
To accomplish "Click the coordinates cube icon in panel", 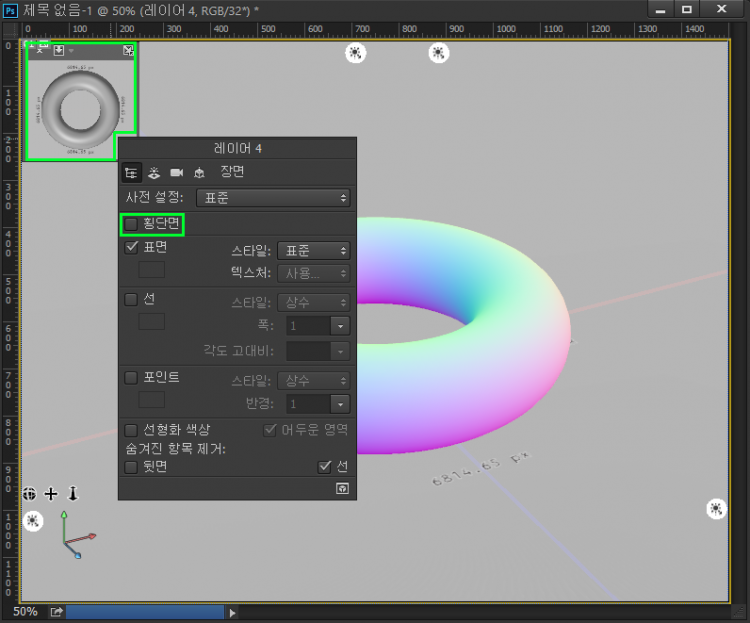I will [x=199, y=172].
